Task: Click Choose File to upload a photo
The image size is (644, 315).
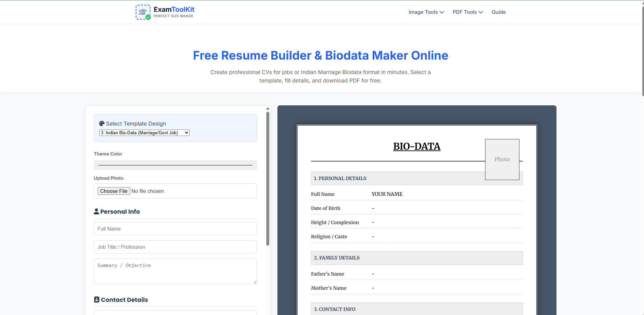Action: pos(114,191)
